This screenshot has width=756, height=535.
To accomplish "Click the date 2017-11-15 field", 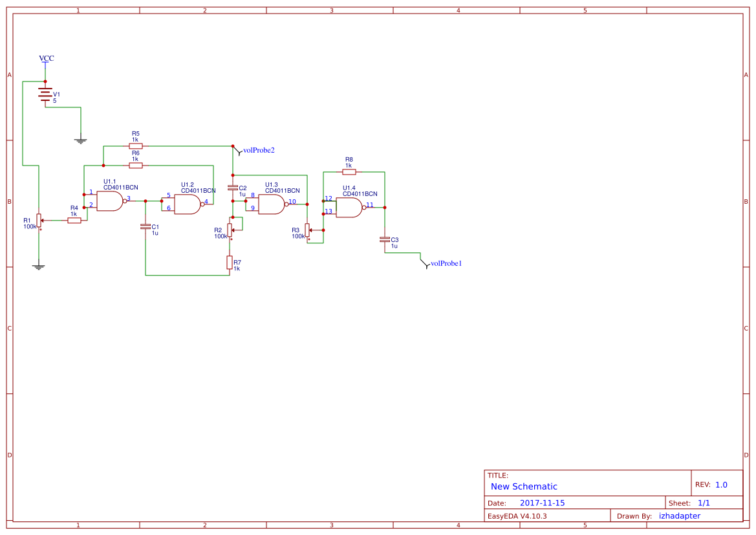I will [542, 503].
